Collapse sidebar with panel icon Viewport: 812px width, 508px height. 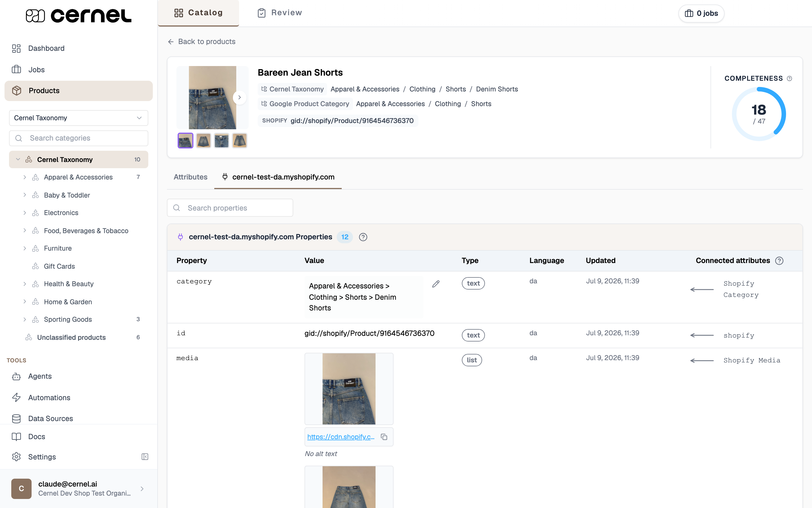[145, 457]
